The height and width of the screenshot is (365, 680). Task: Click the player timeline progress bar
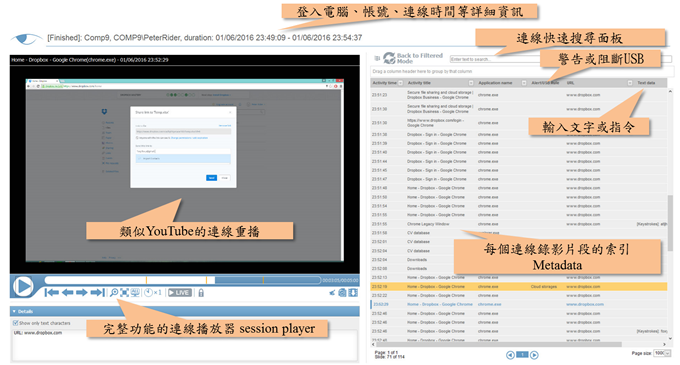(183, 280)
